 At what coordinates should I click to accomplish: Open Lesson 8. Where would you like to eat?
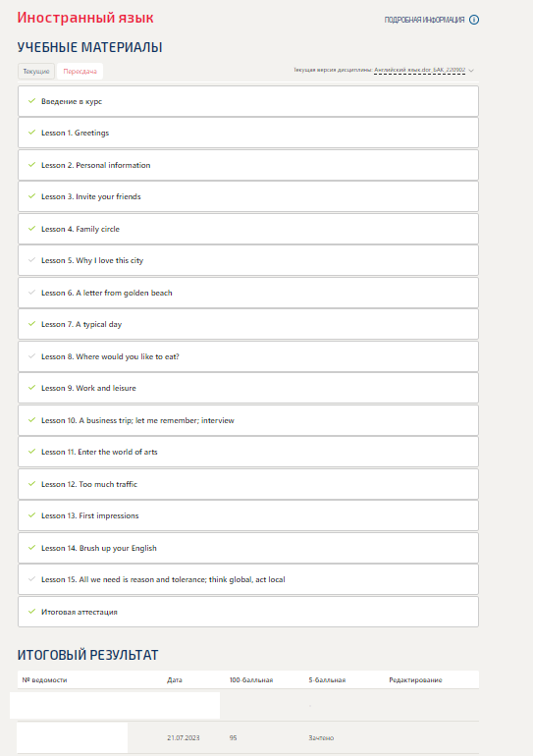(248, 356)
